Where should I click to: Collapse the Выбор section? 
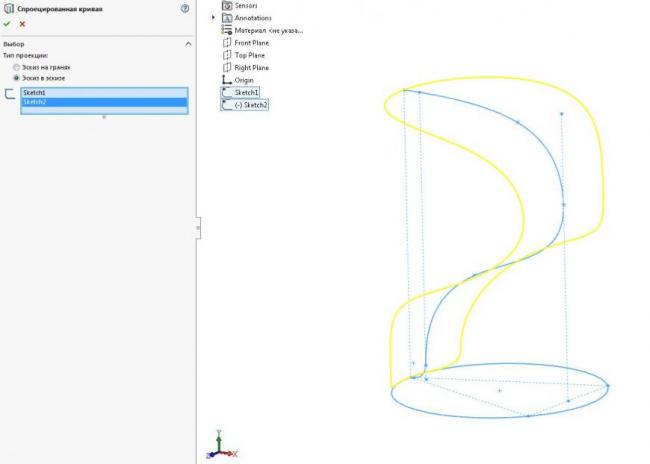click(188, 44)
